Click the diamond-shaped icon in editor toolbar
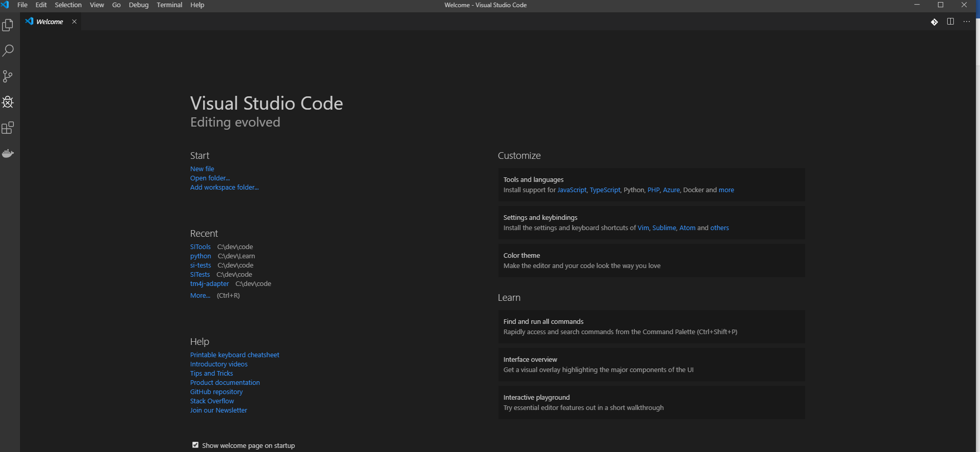This screenshot has width=980, height=452. tap(934, 22)
